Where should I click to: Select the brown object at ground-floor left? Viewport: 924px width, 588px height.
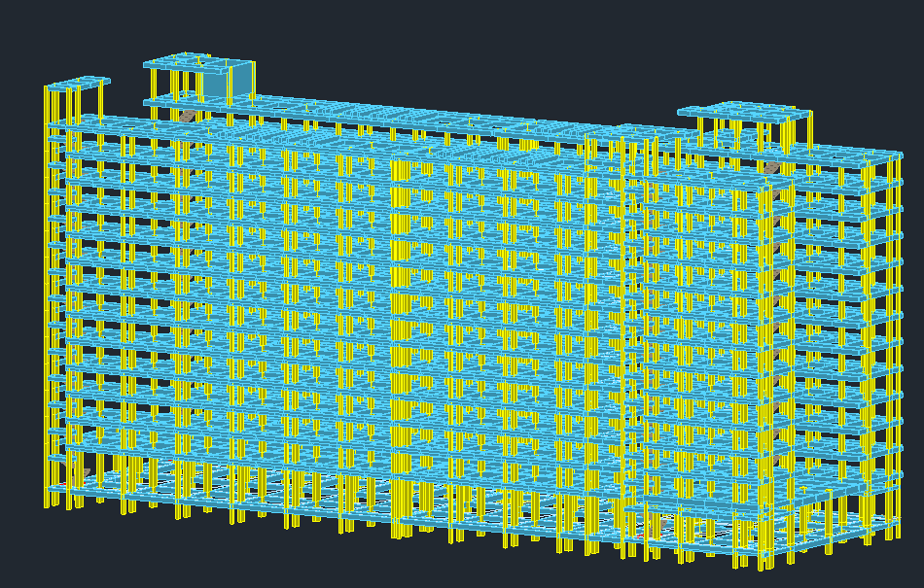tap(82, 475)
